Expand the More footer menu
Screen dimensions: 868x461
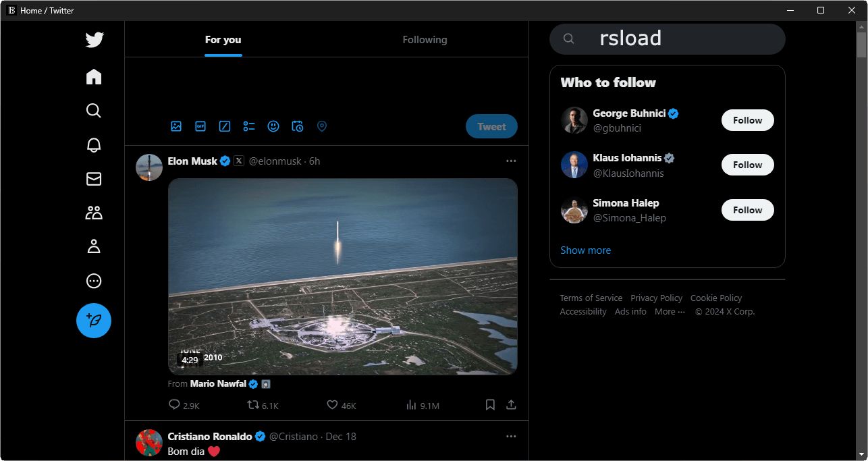point(670,312)
